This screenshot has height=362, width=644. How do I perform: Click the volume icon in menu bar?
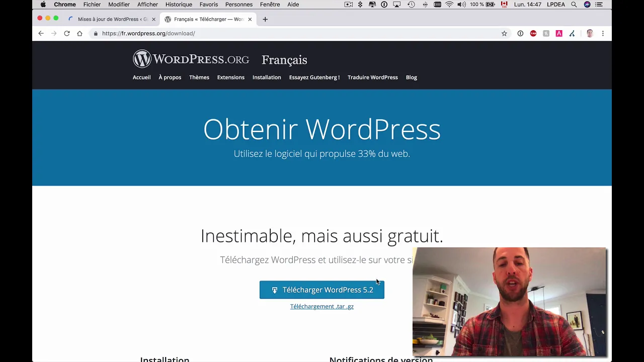click(461, 5)
